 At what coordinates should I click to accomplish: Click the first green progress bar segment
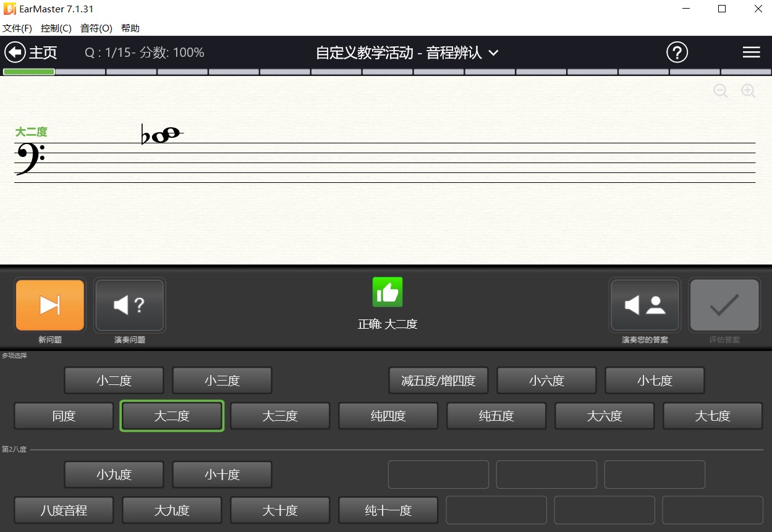coord(28,72)
